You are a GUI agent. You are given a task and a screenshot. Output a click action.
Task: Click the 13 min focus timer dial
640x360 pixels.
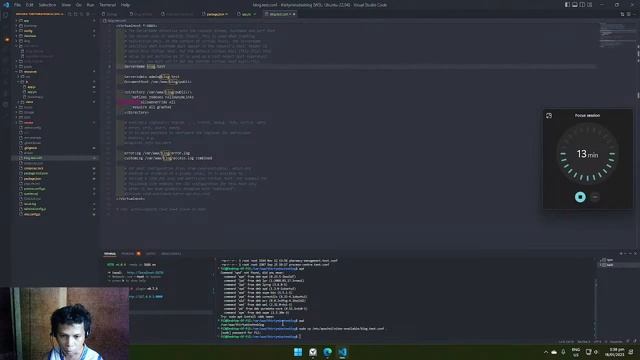click(x=587, y=154)
